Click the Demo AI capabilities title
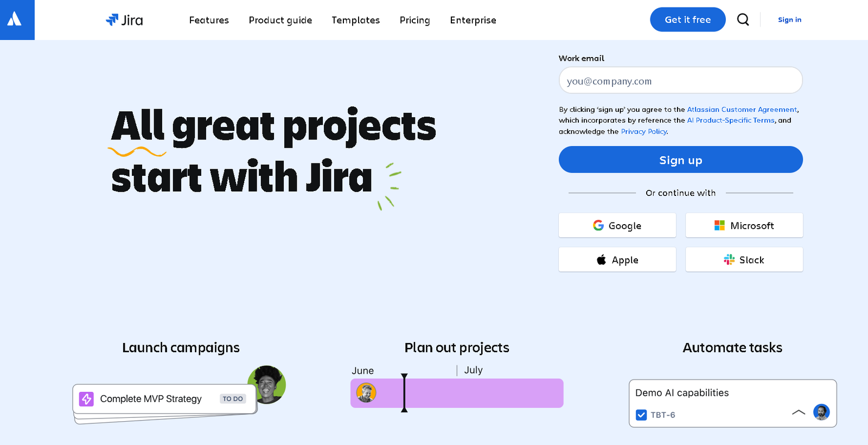This screenshot has height=445, width=868. pyautogui.click(x=682, y=393)
